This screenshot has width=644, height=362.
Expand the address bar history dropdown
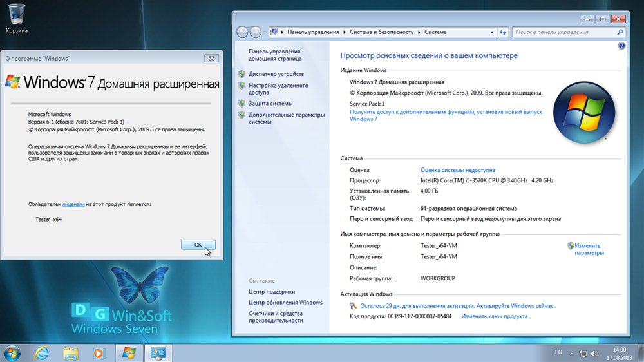tap(493, 32)
